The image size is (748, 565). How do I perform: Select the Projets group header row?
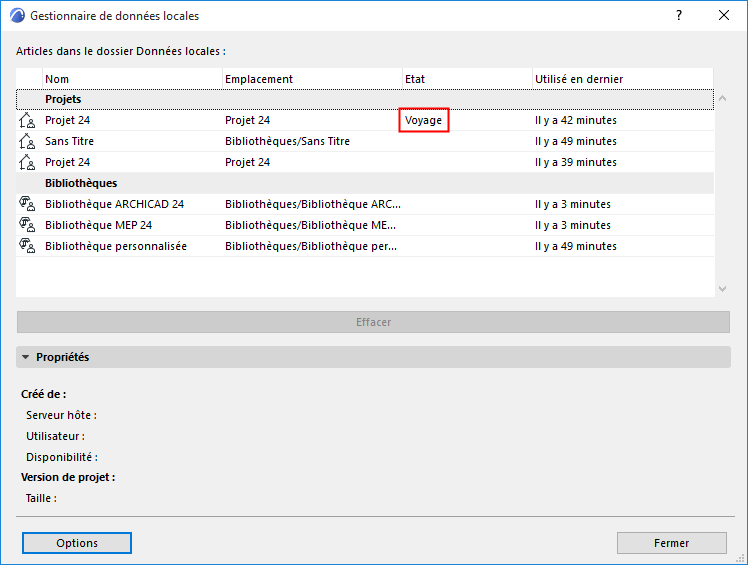tap(365, 99)
